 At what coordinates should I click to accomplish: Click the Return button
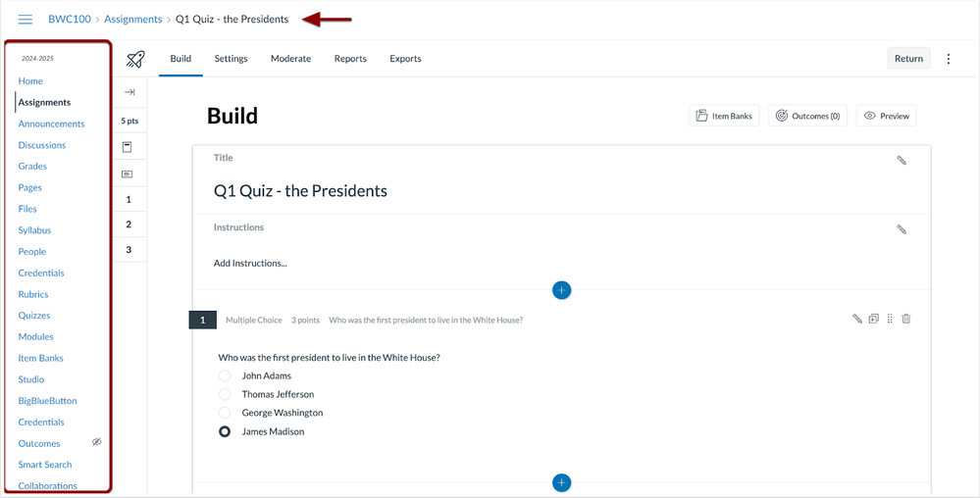point(908,59)
